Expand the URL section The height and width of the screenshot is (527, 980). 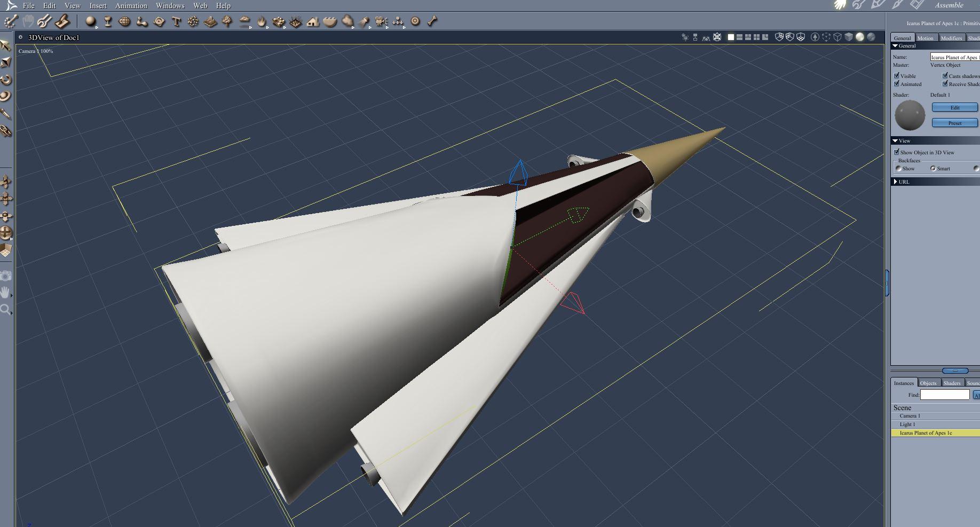point(896,182)
